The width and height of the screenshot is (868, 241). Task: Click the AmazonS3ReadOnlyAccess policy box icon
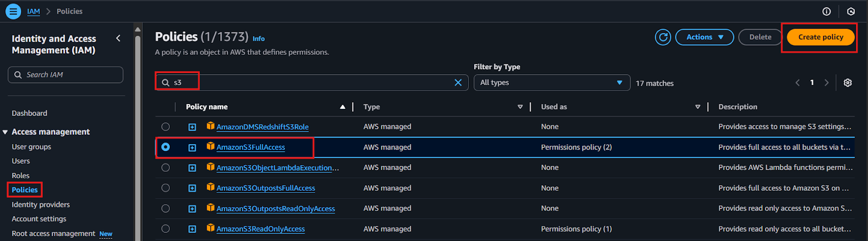(210, 228)
